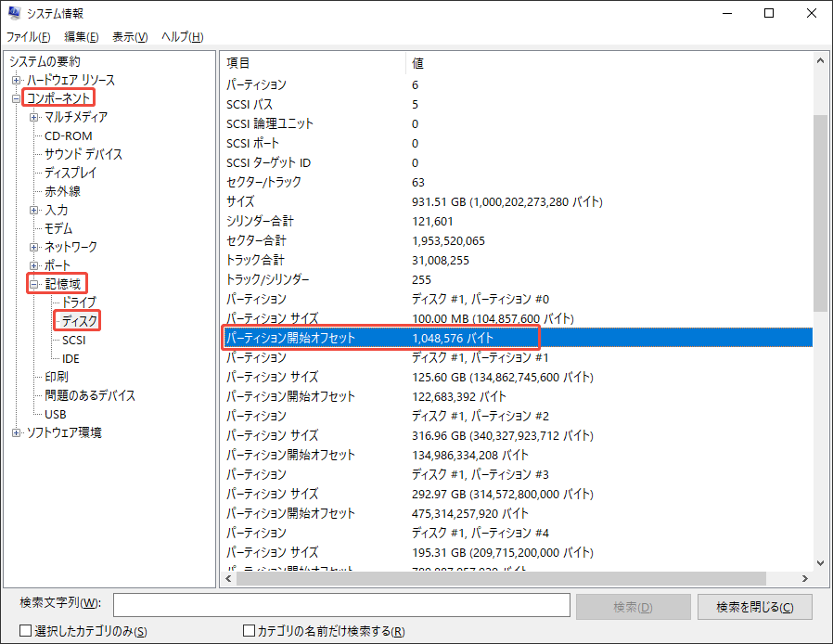This screenshot has height=644, width=833.
Task: Click the 検索文字列 input field
Action: point(341,606)
